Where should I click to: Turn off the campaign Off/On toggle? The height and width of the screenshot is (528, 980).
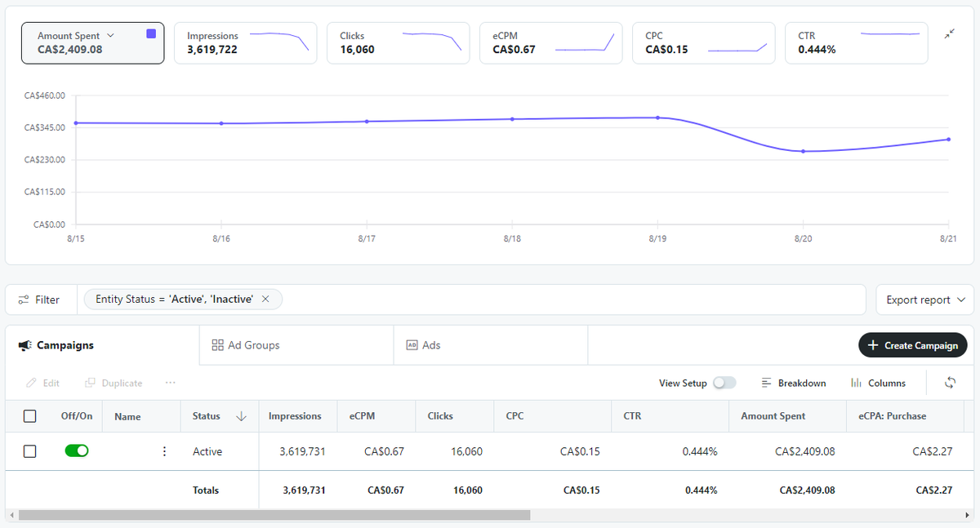click(77, 450)
